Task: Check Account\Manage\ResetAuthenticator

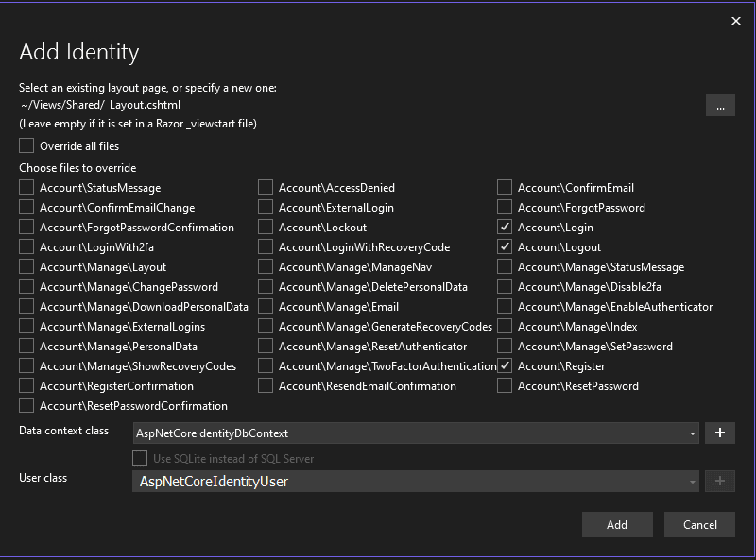Action: pos(266,346)
